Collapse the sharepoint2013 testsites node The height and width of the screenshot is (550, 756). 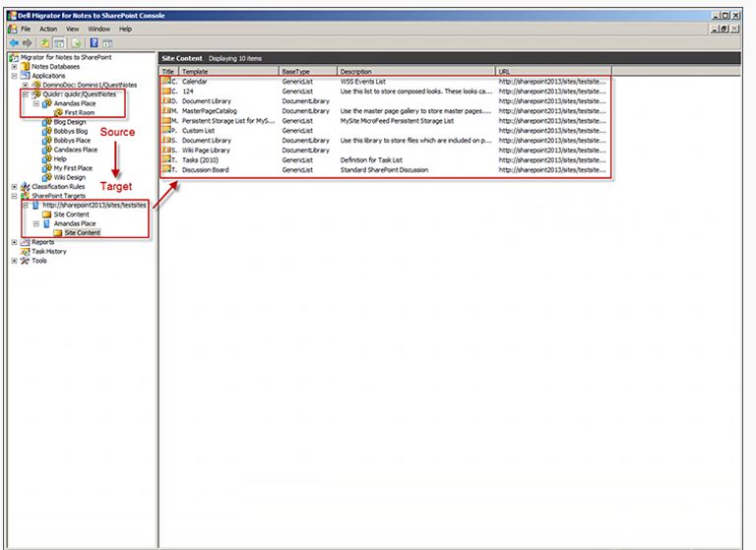[26, 205]
